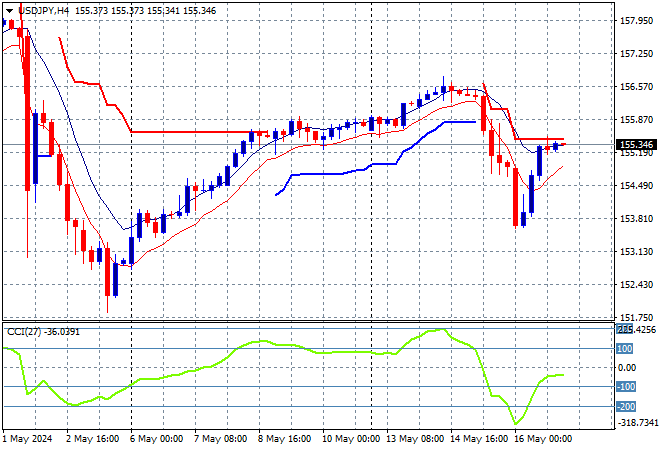Click the 2 May 16:00 time label
Screen dimensions: 660x450
pyautogui.click(x=93, y=439)
